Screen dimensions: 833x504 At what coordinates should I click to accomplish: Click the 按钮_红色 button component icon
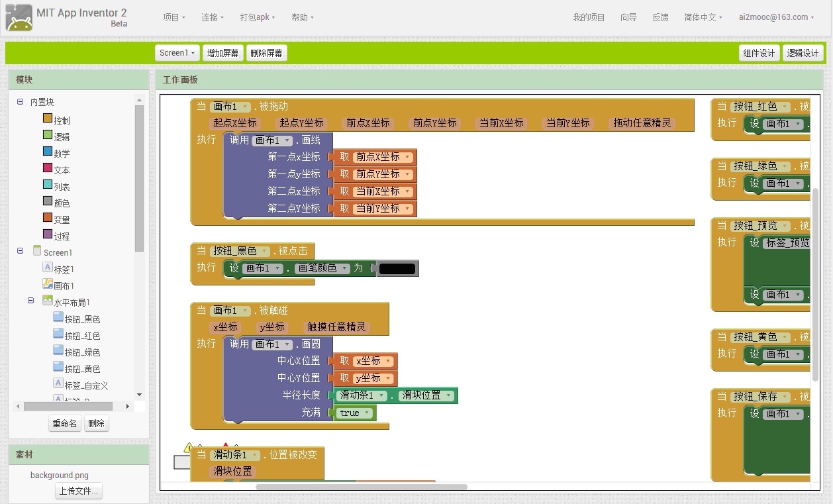58,334
